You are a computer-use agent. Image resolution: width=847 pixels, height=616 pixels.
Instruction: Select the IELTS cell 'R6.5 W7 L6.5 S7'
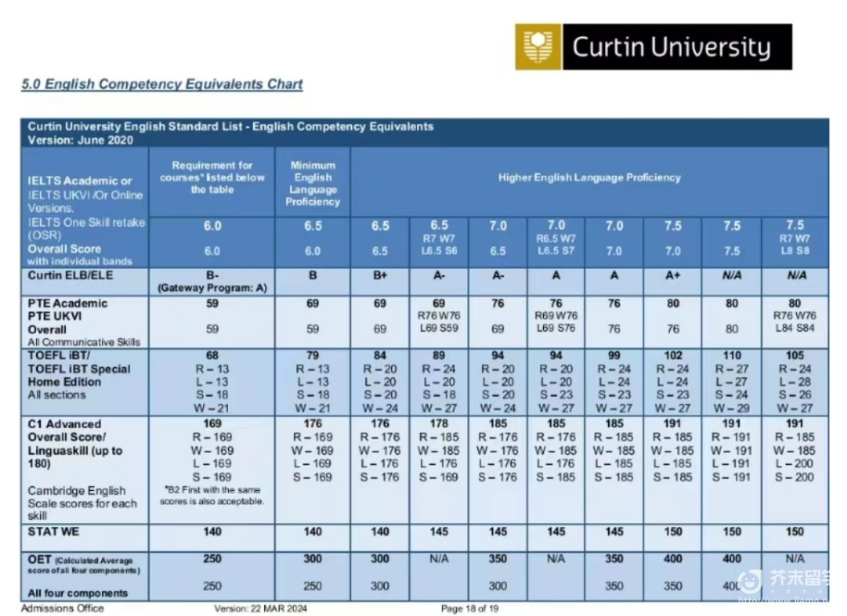click(556, 245)
